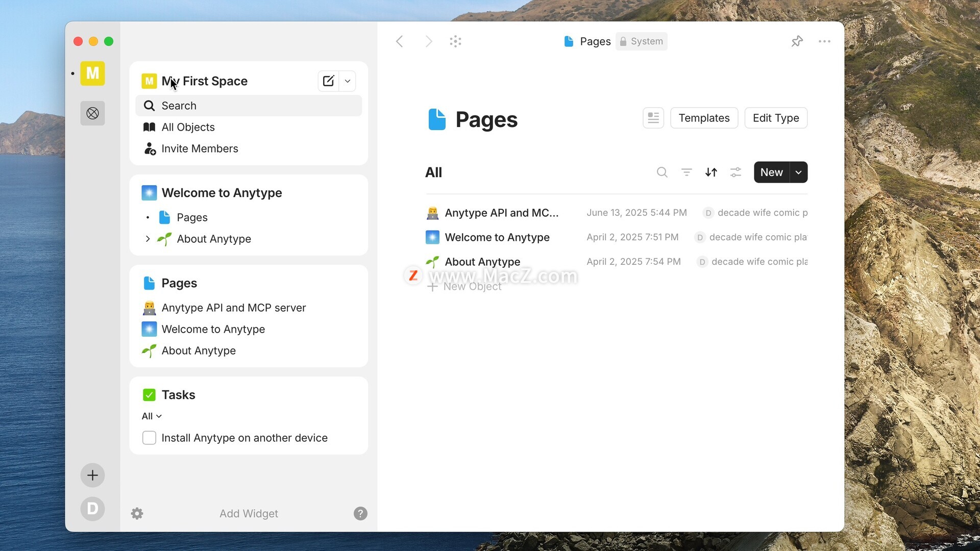Click the plus button to create space
This screenshot has height=551, width=980.
point(92,475)
